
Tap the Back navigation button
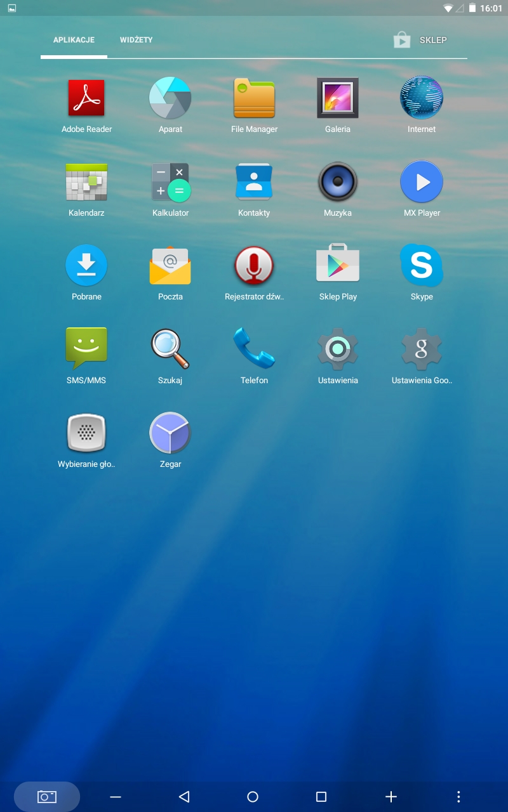184,797
